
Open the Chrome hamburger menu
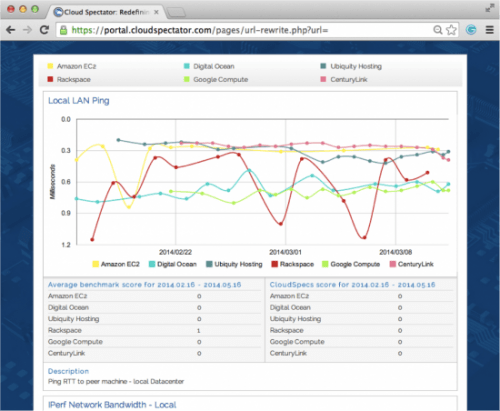489,30
